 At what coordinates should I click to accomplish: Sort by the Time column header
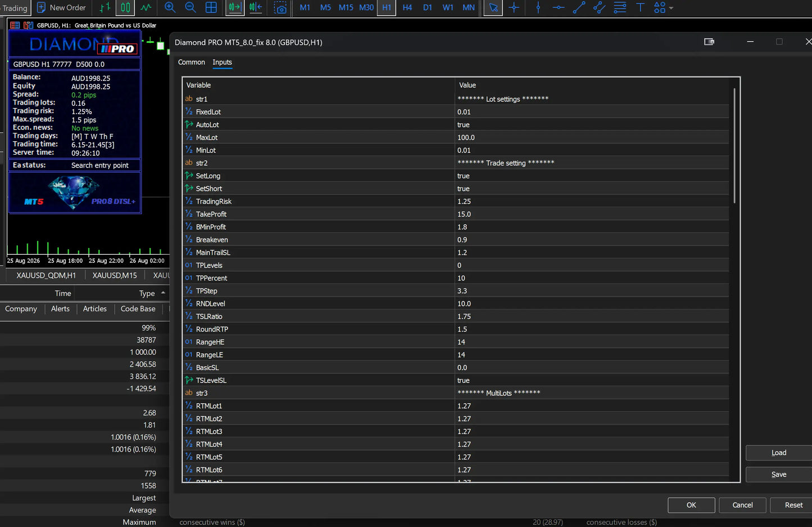pos(63,294)
